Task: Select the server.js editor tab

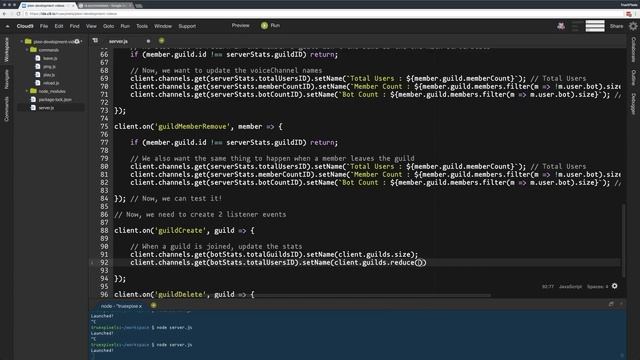Action: (118, 41)
